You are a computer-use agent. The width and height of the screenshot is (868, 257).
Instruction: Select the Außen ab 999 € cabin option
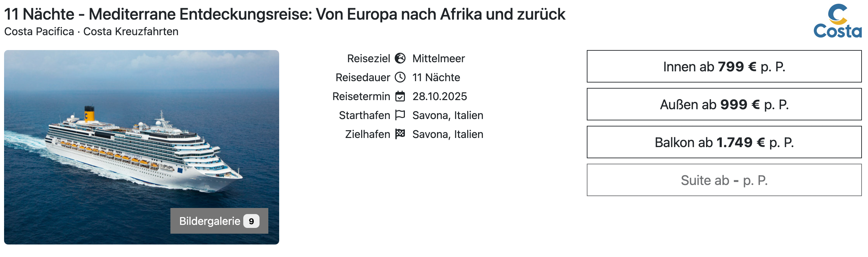[x=724, y=104]
